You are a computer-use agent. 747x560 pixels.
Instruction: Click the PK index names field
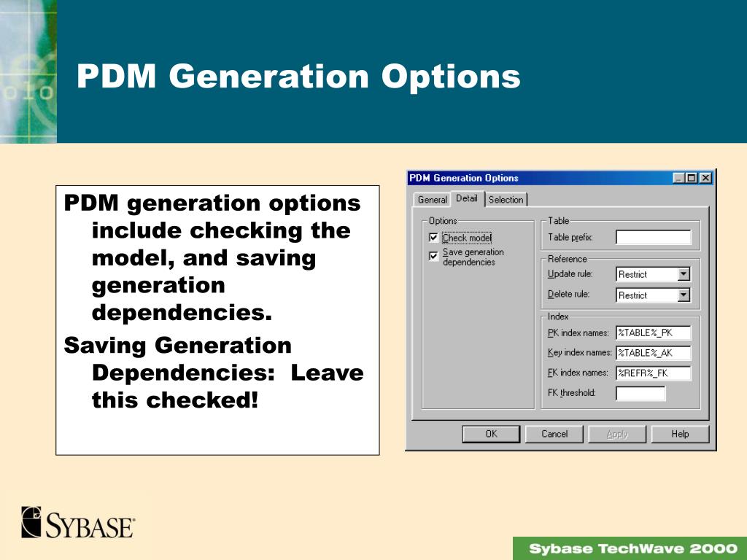coord(653,332)
